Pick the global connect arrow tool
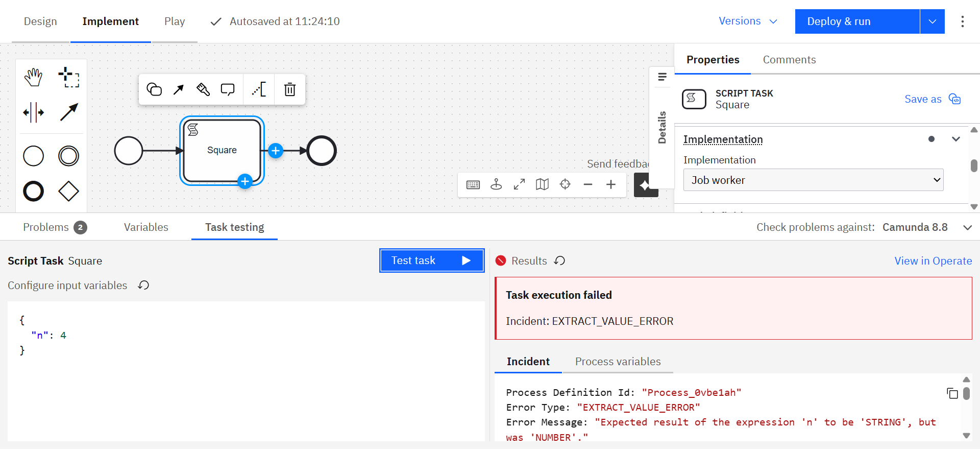 click(68, 112)
